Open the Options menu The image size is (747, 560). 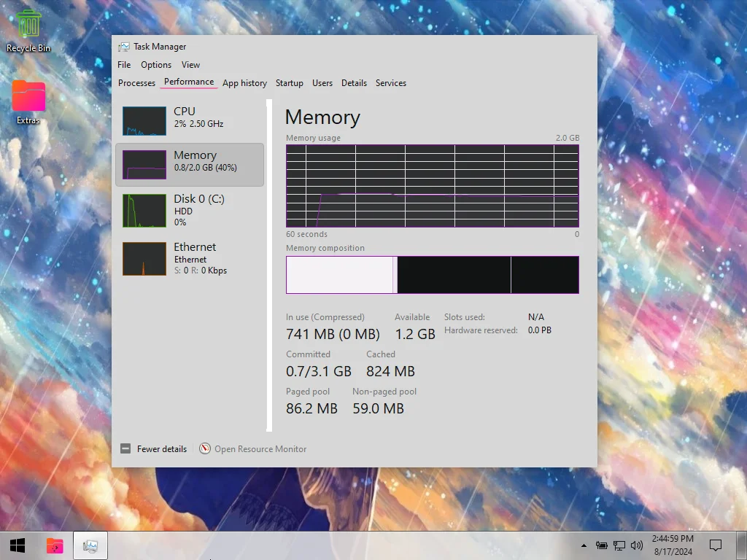[x=156, y=65]
